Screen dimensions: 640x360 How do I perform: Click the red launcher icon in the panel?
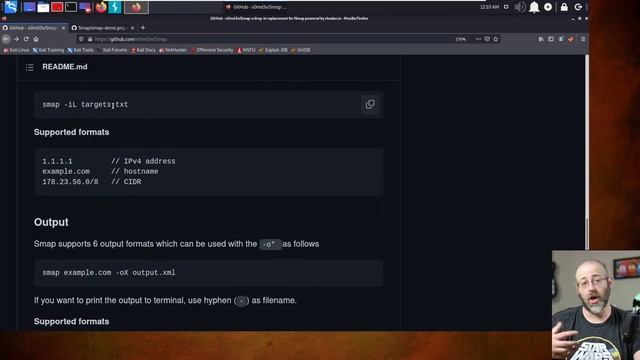pyautogui.click(x=57, y=7)
